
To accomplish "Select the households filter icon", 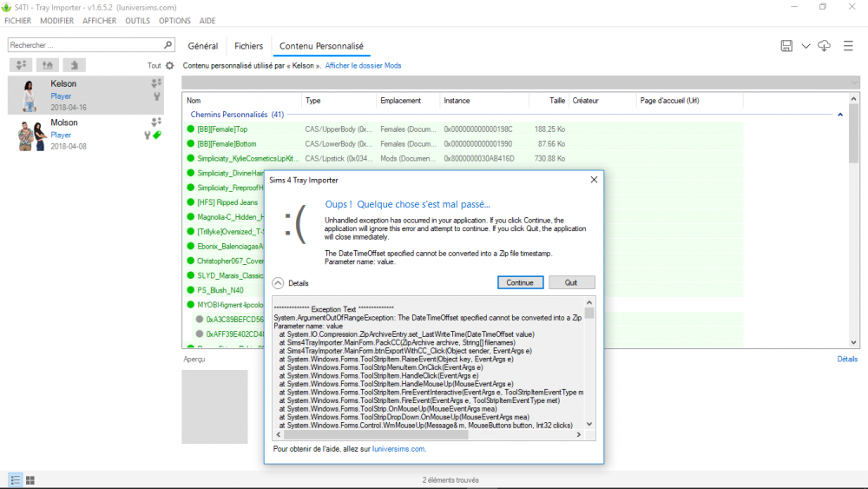I will pos(21,65).
